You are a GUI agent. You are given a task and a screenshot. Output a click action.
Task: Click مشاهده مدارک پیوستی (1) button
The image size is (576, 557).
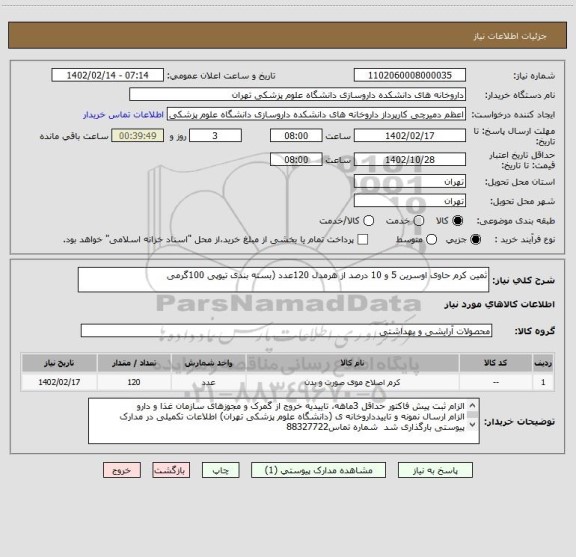pos(318,470)
